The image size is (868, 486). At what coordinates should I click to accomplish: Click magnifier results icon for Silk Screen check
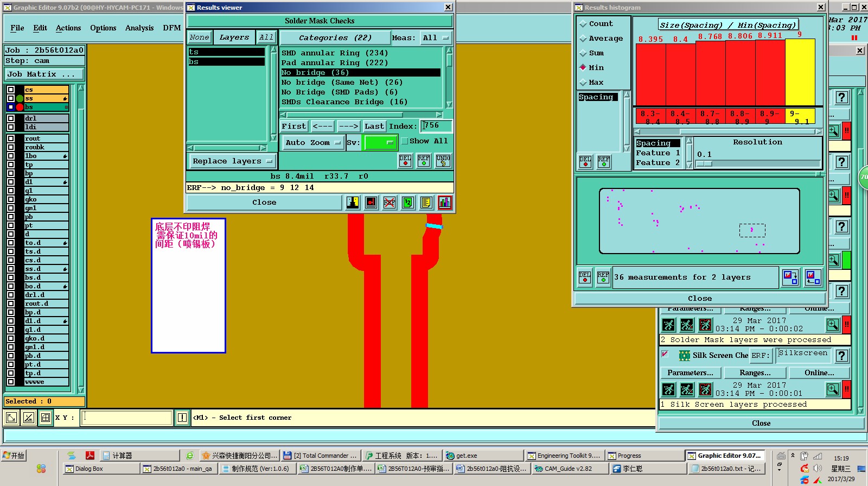tap(833, 389)
